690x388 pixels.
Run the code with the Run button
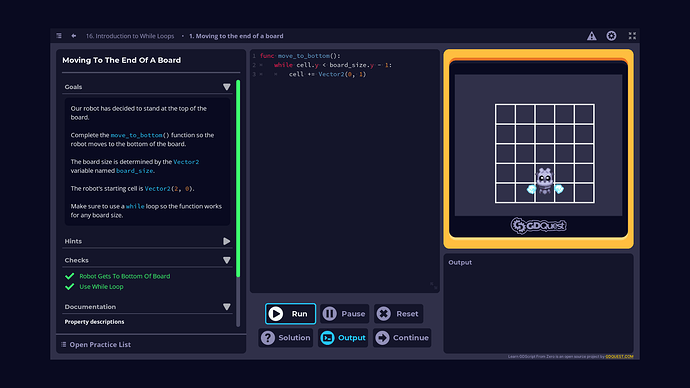(x=290, y=314)
